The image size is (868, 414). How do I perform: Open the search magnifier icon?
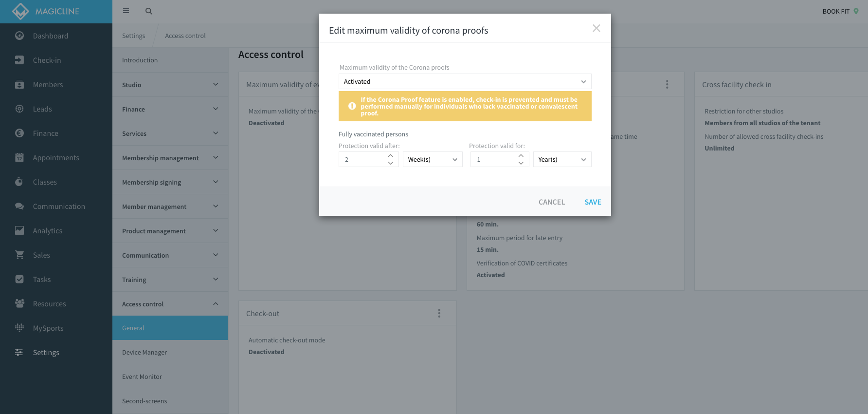click(x=149, y=11)
